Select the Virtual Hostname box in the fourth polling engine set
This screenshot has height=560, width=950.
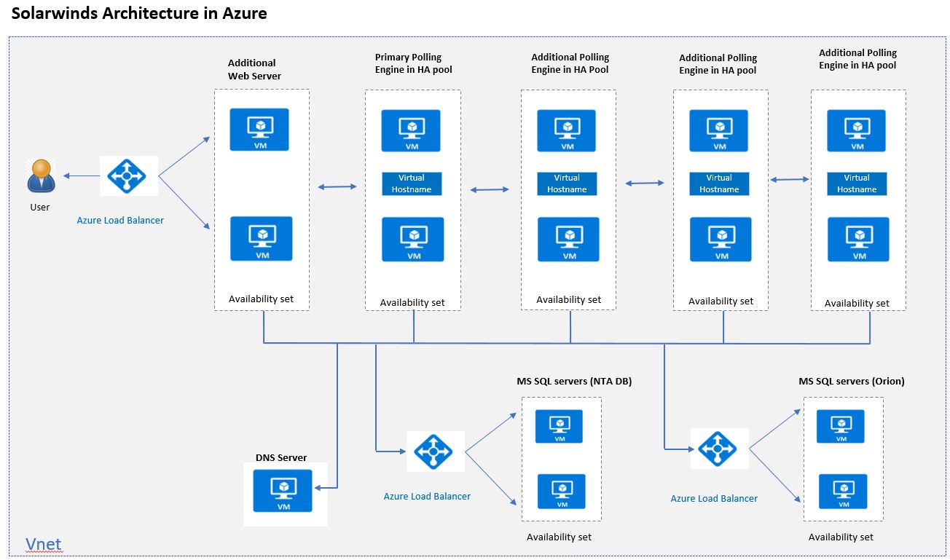(857, 184)
